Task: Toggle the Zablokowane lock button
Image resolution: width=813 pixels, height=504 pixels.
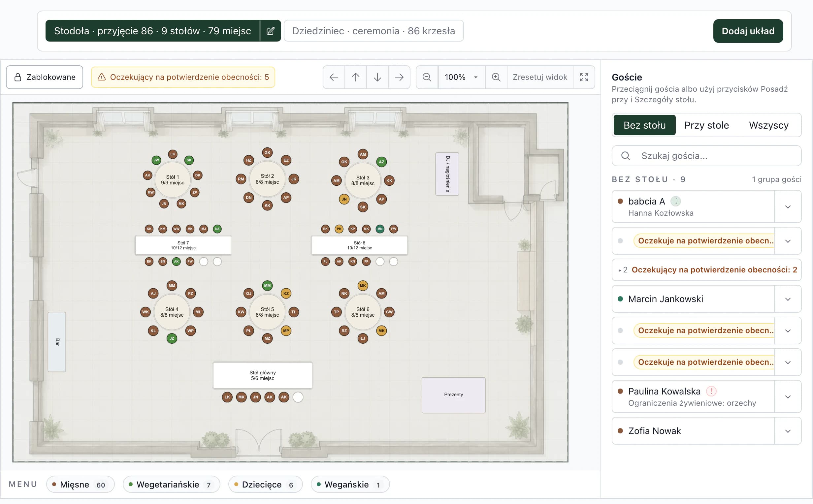Action: click(x=45, y=77)
